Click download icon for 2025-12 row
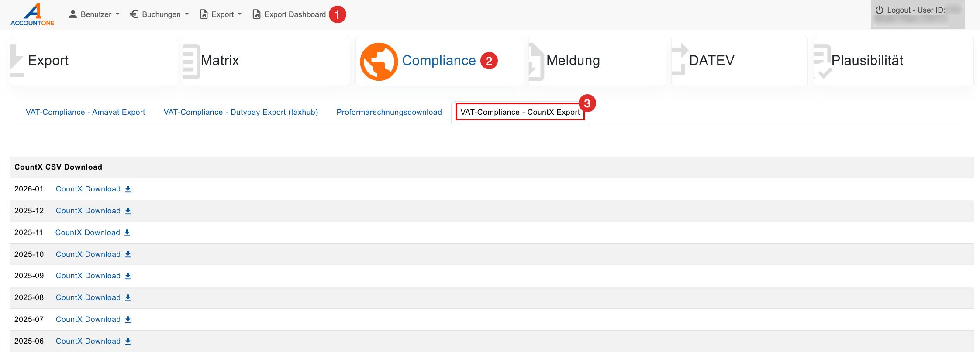Screen dimensions: 980x352 pyautogui.click(x=128, y=211)
